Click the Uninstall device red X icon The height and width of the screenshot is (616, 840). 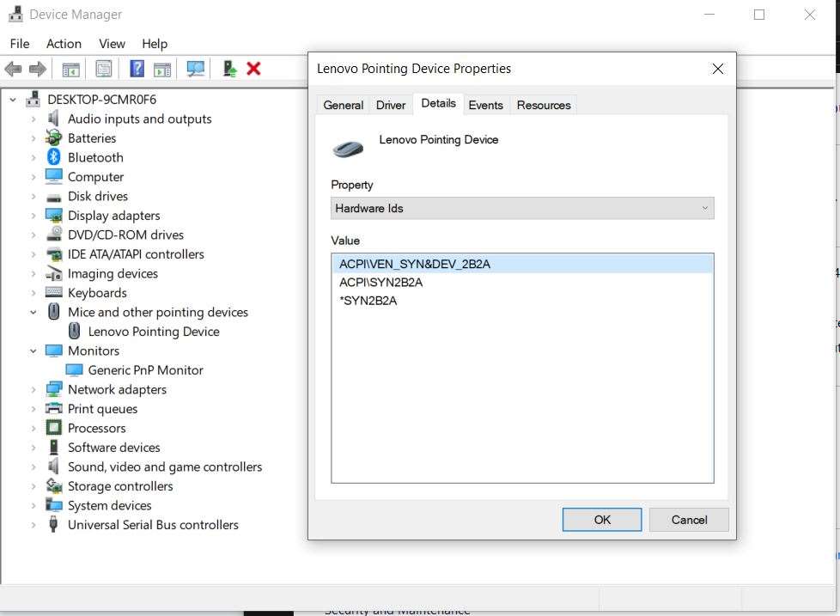254,69
